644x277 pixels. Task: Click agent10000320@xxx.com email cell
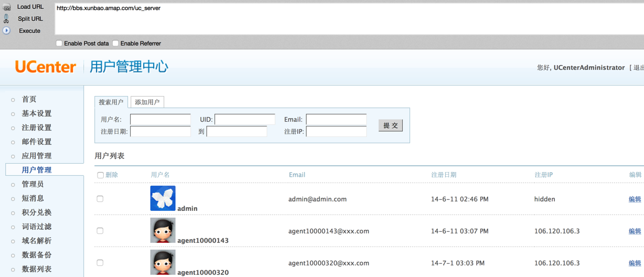(x=329, y=263)
